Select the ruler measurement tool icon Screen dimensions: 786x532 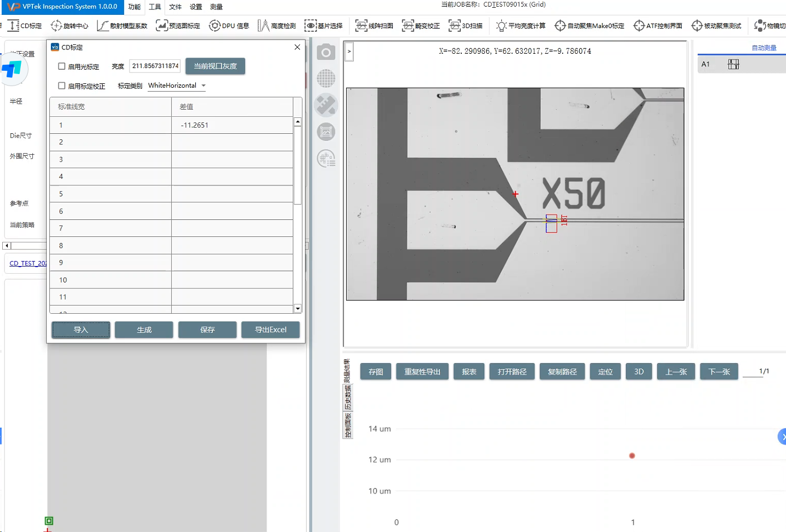coord(326,105)
